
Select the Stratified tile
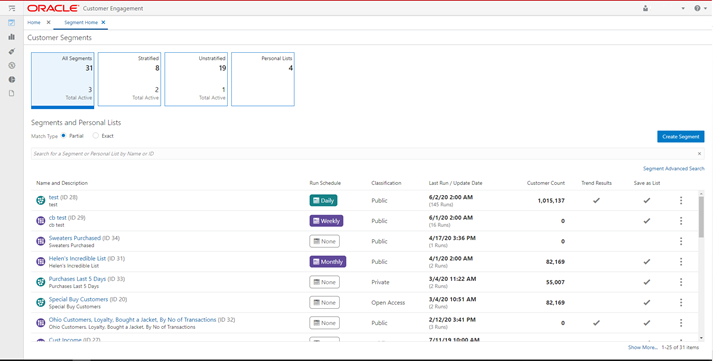[x=129, y=79]
